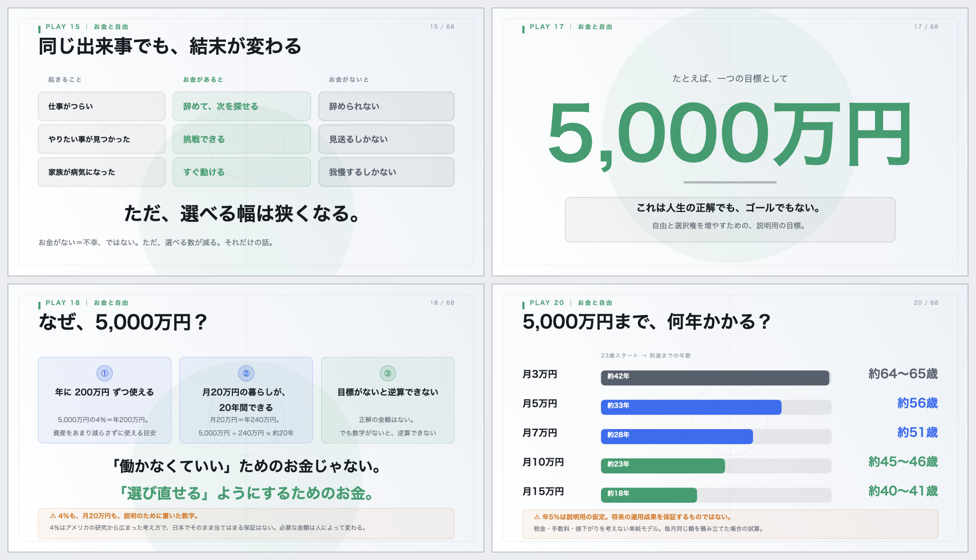This screenshot has width=976, height=560.
Task: Click the 月3万円 row label
Action: pos(540,374)
